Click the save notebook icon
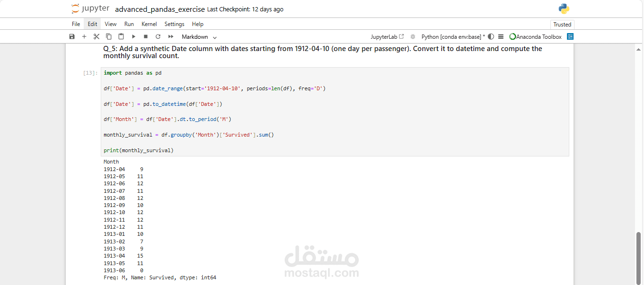 pos(72,37)
